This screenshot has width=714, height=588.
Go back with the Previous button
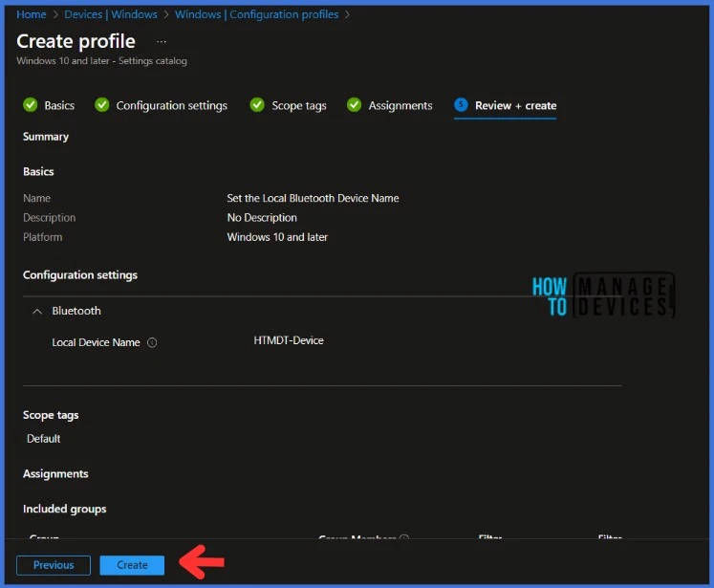[x=54, y=565]
